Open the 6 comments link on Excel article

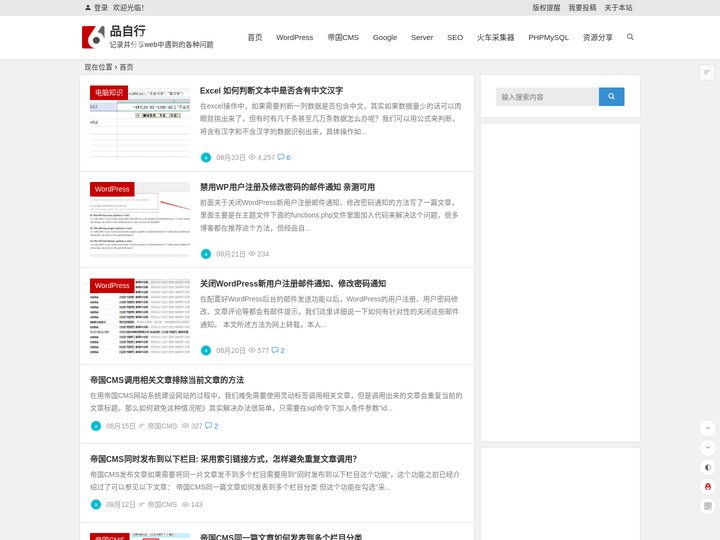284,158
